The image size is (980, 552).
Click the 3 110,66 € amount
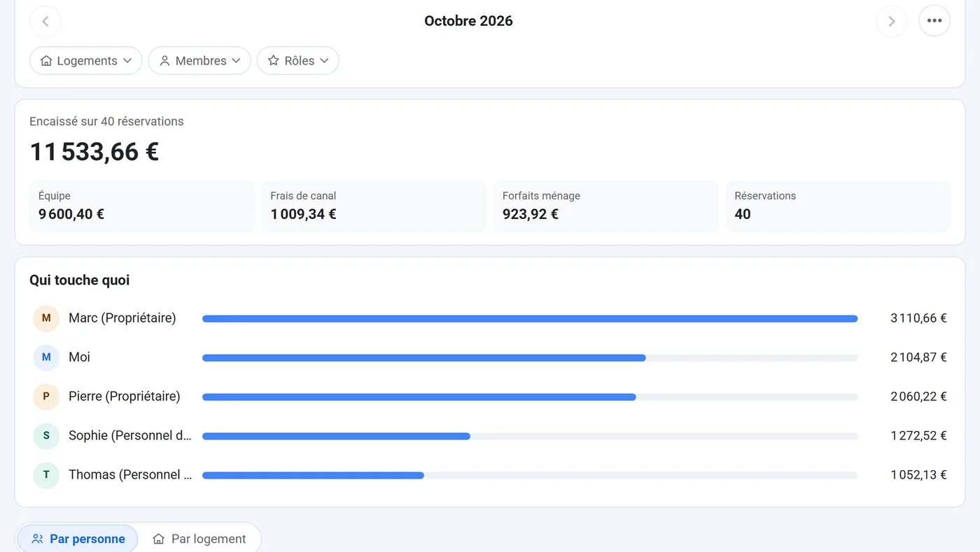918,318
